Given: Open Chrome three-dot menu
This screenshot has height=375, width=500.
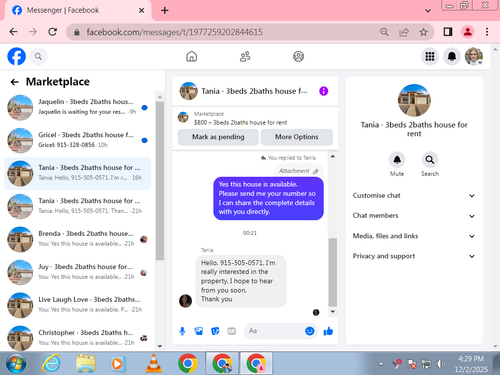Looking at the screenshot, I should [x=487, y=32].
